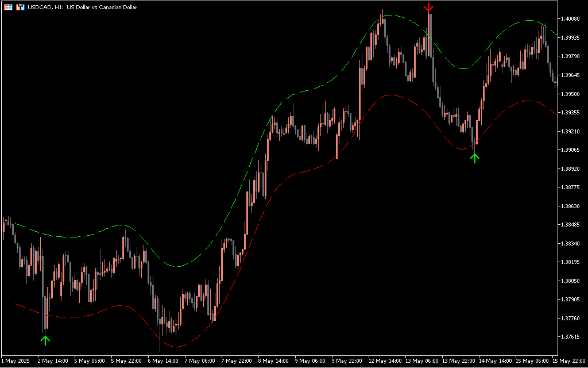Click the 1.38920 price level on the scale
The image size is (588, 368).
(x=572, y=168)
